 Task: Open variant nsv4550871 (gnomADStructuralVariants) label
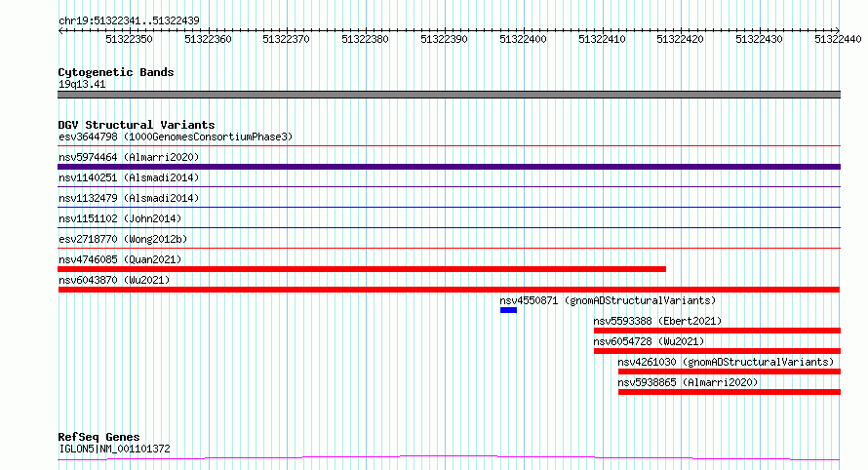click(608, 300)
